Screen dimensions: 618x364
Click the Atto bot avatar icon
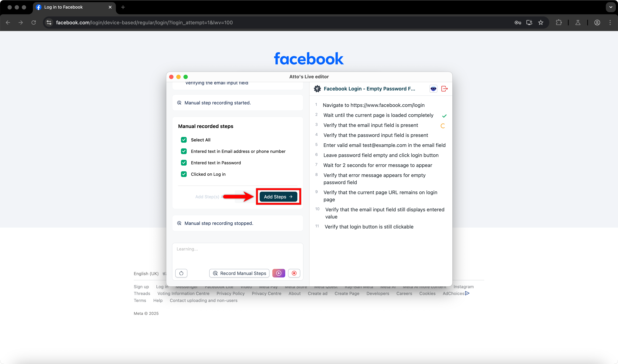pos(433,89)
